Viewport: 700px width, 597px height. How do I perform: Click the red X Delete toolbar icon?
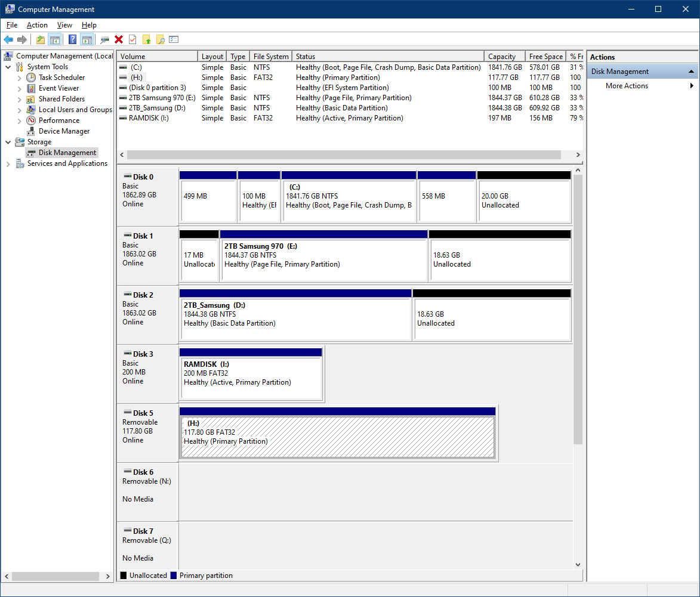tap(119, 39)
